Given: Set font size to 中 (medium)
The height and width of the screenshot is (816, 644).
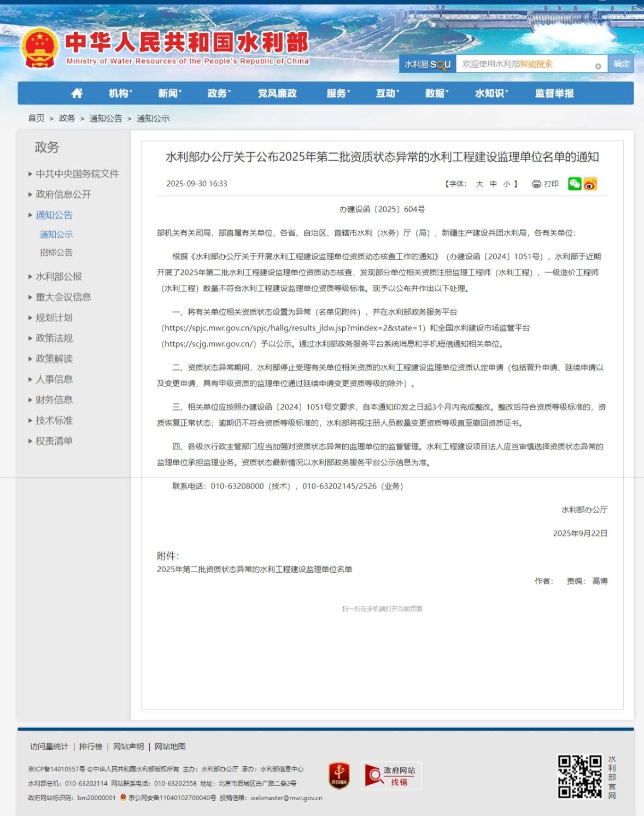Looking at the screenshot, I should (493, 184).
